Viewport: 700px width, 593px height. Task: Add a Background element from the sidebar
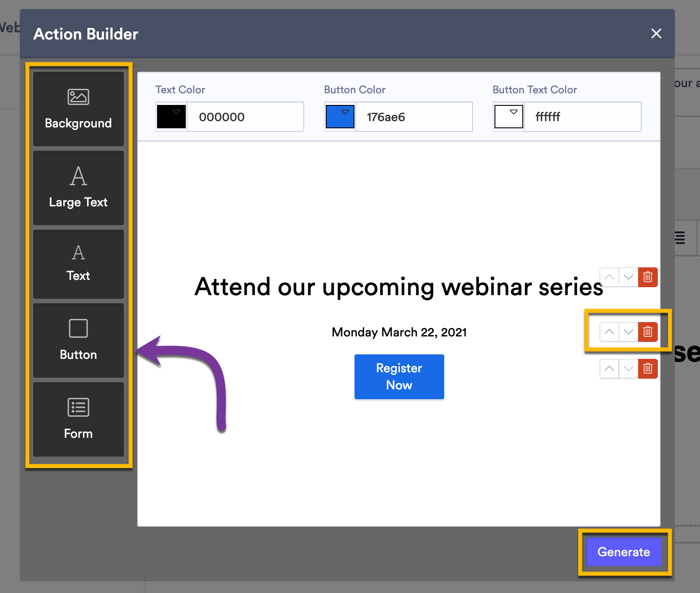tap(79, 109)
